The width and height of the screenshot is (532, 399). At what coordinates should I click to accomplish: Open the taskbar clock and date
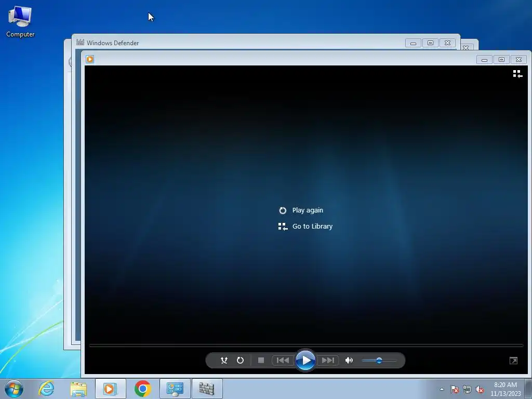pyautogui.click(x=505, y=389)
